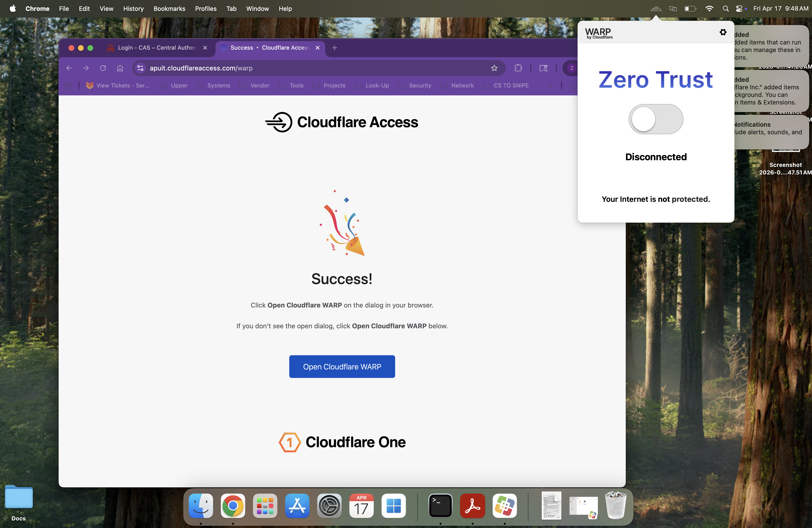The width and height of the screenshot is (812, 528).
Task: Go to the home page icon
Action: pos(120,68)
